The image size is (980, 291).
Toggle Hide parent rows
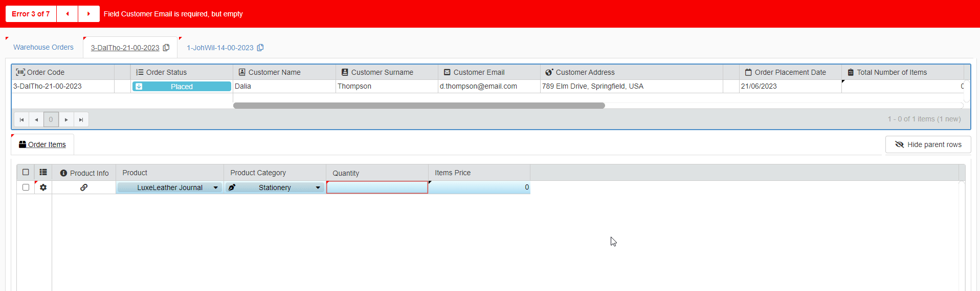[928, 144]
